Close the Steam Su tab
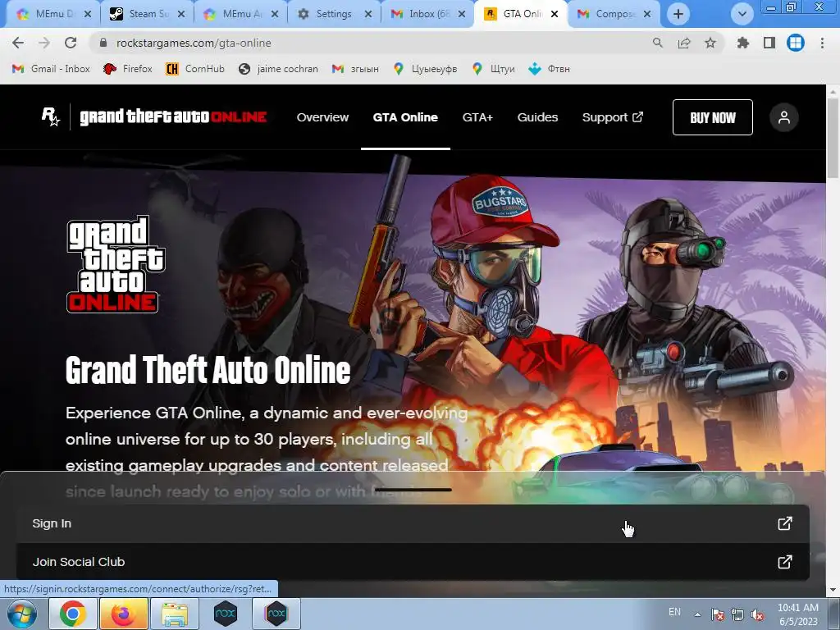This screenshot has height=630, width=840. 181,14
